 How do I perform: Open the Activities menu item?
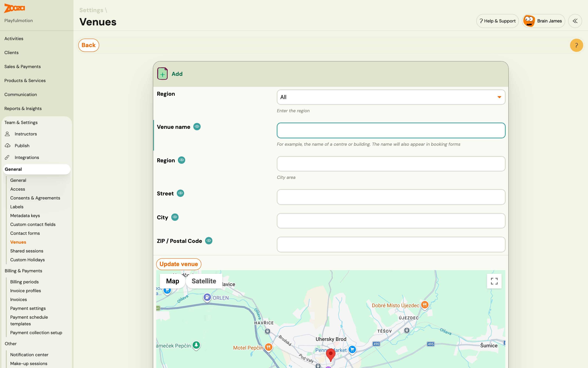point(14,39)
